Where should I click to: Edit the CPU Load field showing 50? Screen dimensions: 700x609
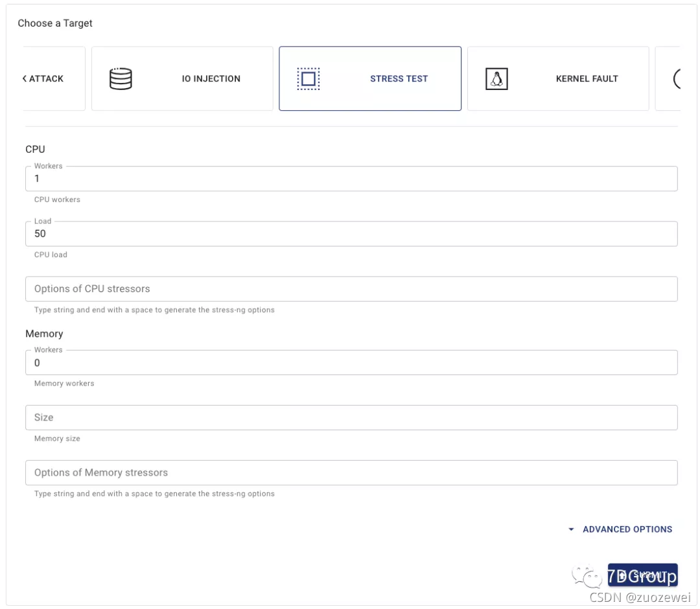click(351, 233)
